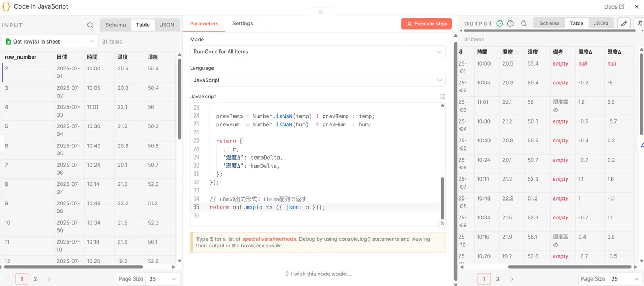This screenshot has height=286, width=644.
Task: Click the 湿度Δ output column header
Action: [x=618, y=52]
